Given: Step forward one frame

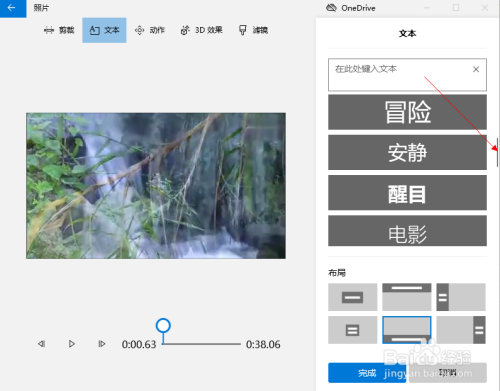Looking at the screenshot, I should [102, 344].
